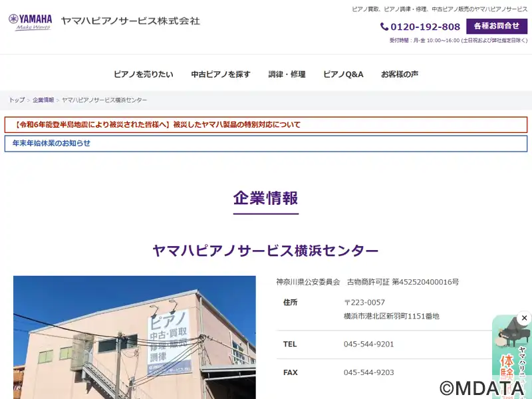This screenshot has height=399, width=532.
Task: Click the phone number 0120-192-808
Action: [x=425, y=27]
